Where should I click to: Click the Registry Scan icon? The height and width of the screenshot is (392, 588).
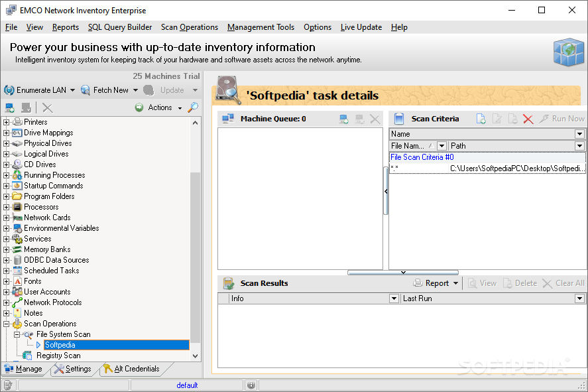click(x=27, y=356)
